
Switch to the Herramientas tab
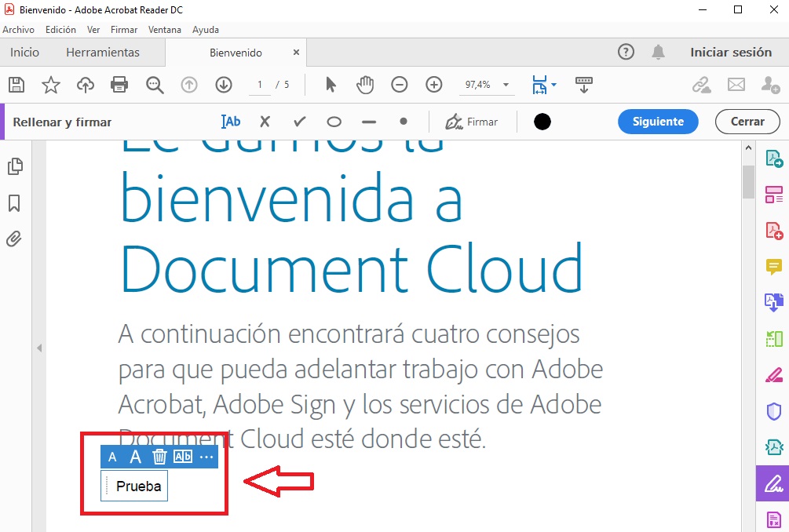(x=103, y=52)
